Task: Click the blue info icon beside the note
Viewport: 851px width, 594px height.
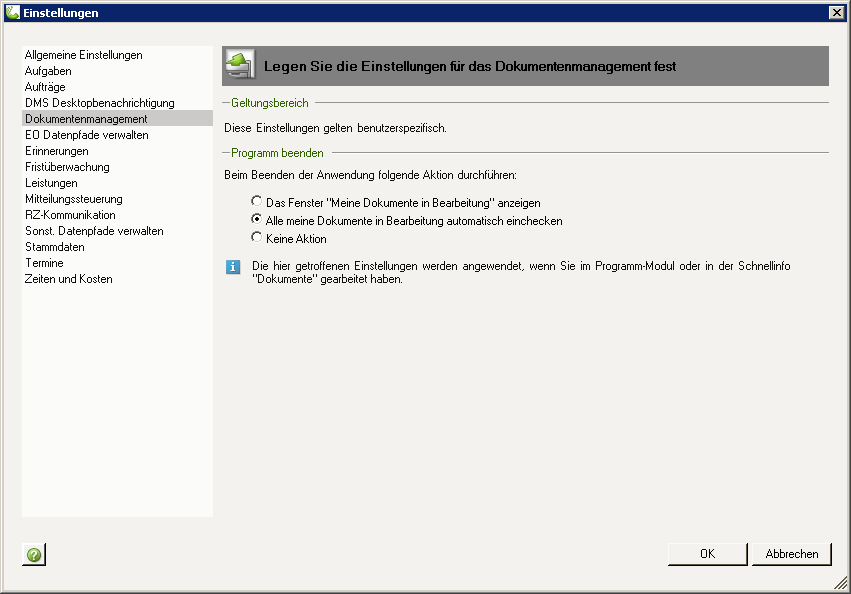Action: pos(233,267)
